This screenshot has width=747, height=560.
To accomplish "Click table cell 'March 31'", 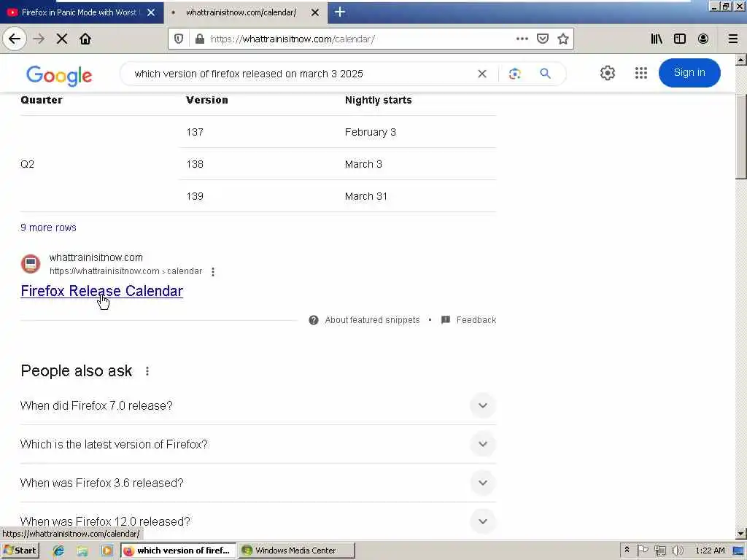I will pyautogui.click(x=366, y=196).
